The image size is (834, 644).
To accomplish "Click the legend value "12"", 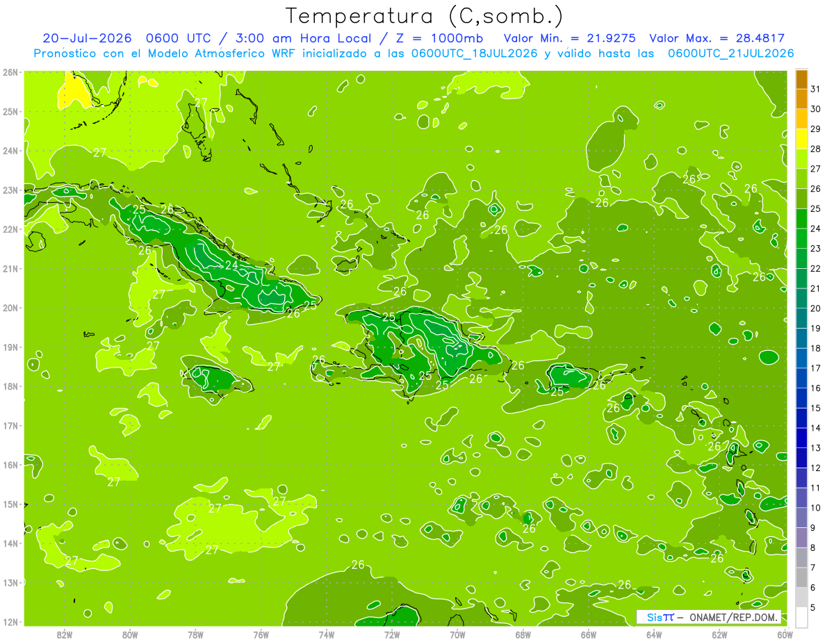I will [x=816, y=468].
